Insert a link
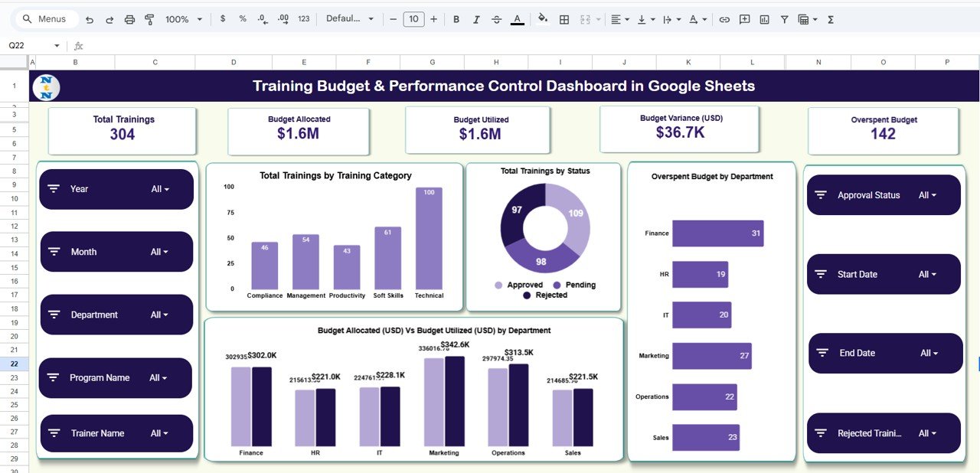The height and width of the screenshot is (473, 980). click(x=724, y=19)
